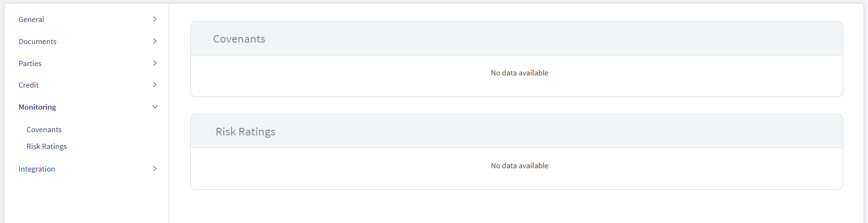Expand the Credit section chevron
Image resolution: width=868 pixels, height=223 pixels.
pyautogui.click(x=155, y=85)
